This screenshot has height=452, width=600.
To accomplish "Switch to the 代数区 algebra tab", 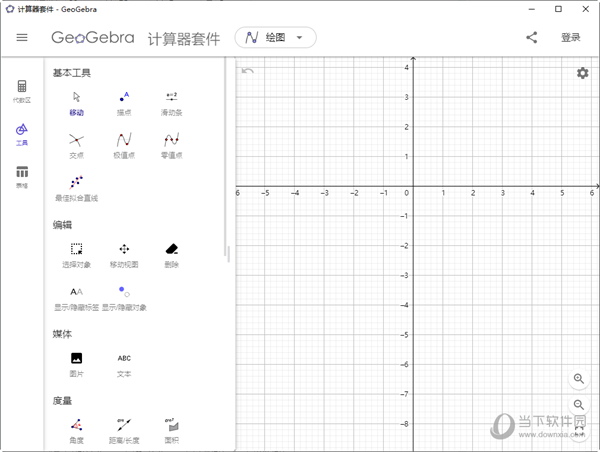I will pos(22,91).
